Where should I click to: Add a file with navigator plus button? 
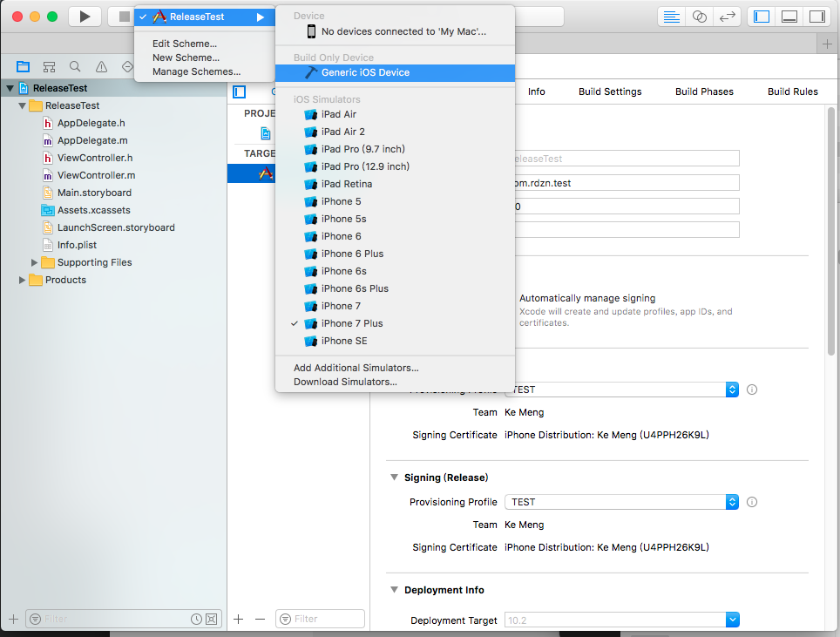coord(13,619)
